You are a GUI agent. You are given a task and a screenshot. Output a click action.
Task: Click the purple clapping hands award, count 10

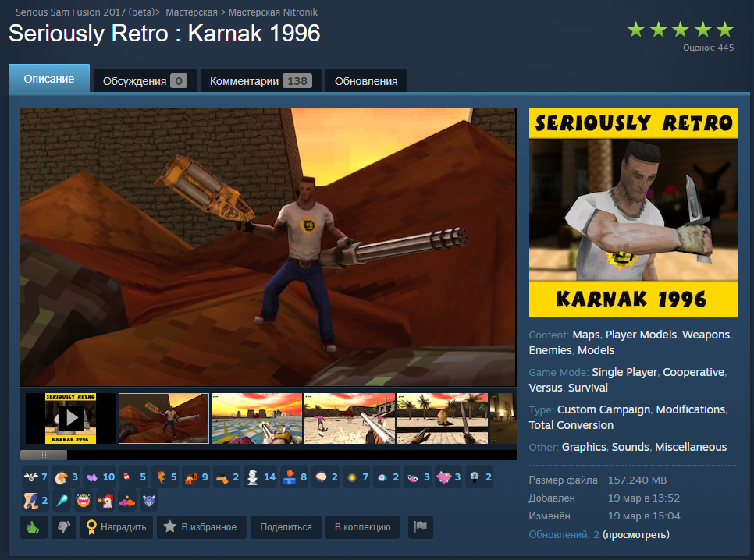(x=100, y=477)
